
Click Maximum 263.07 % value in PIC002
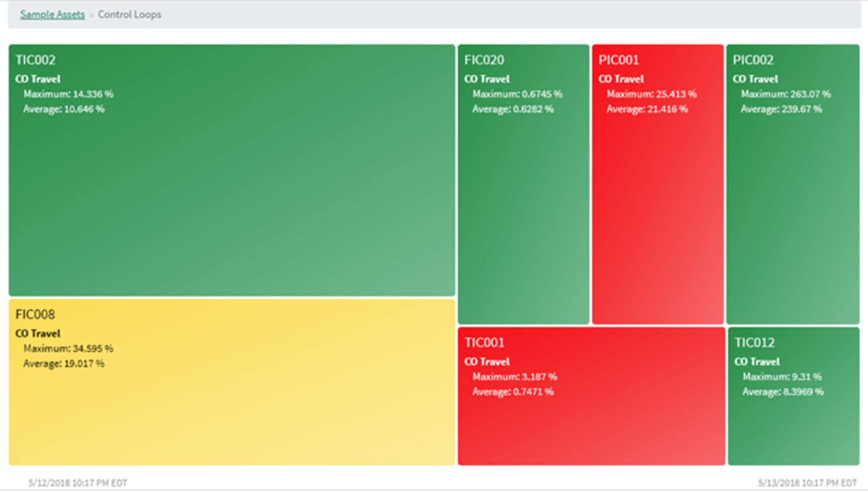point(786,94)
